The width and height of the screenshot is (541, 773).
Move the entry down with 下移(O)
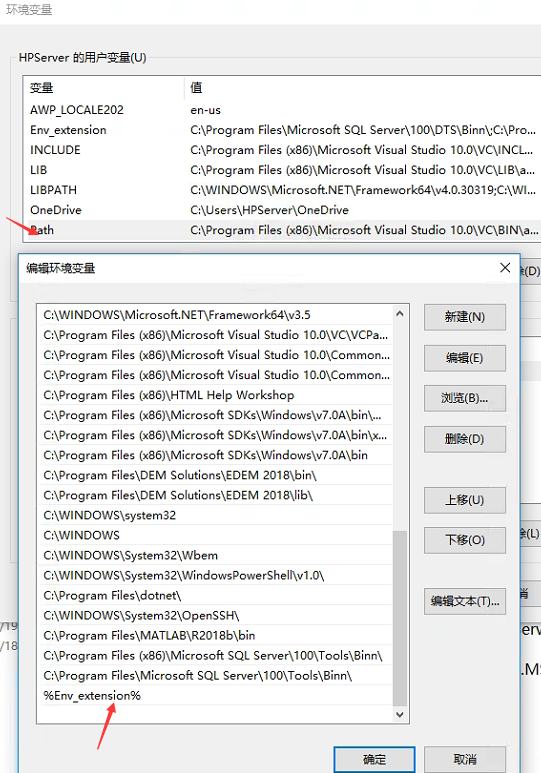[x=465, y=540]
